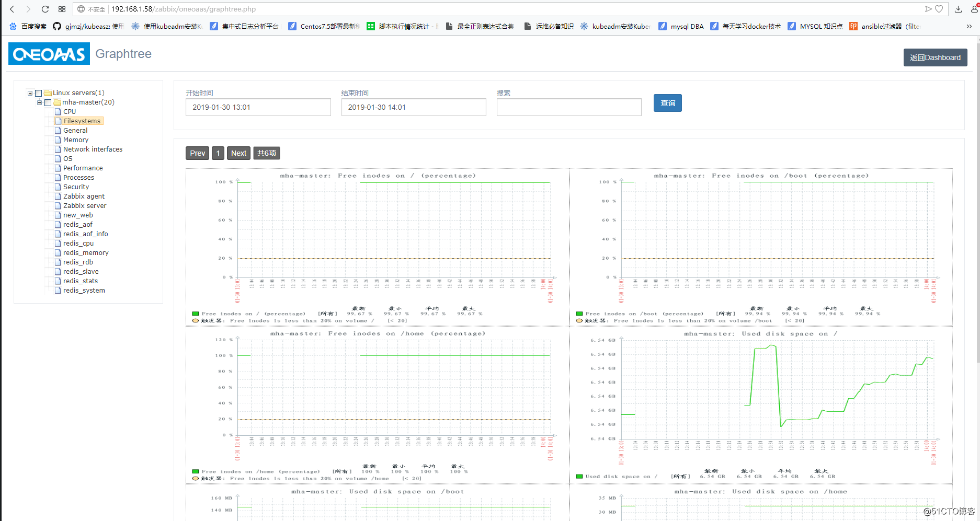The image size is (980, 521).
Task: Click the 搜索 search input field
Action: (569, 107)
